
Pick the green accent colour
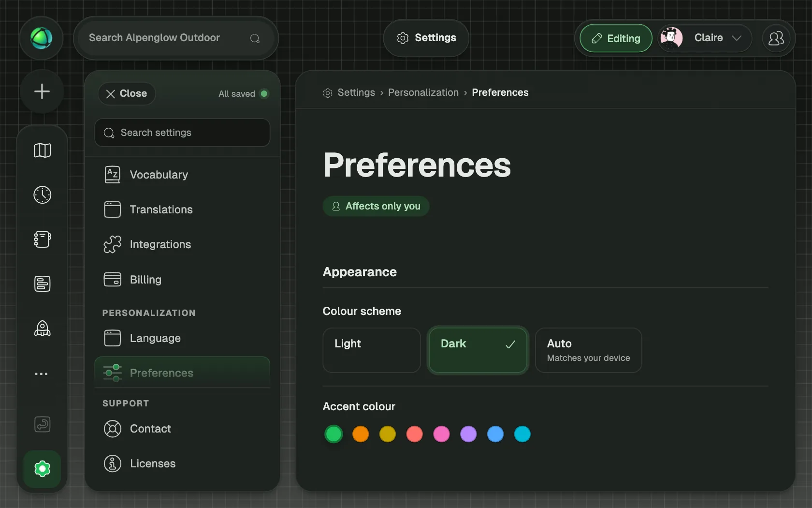[x=333, y=434]
